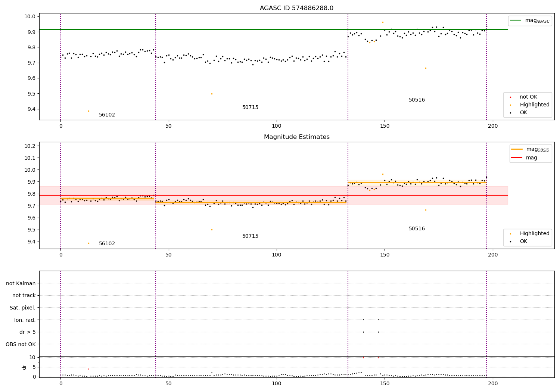Click the 'dr > 5' axis label
Viewport: 560px width, 392px height.
tap(28, 332)
